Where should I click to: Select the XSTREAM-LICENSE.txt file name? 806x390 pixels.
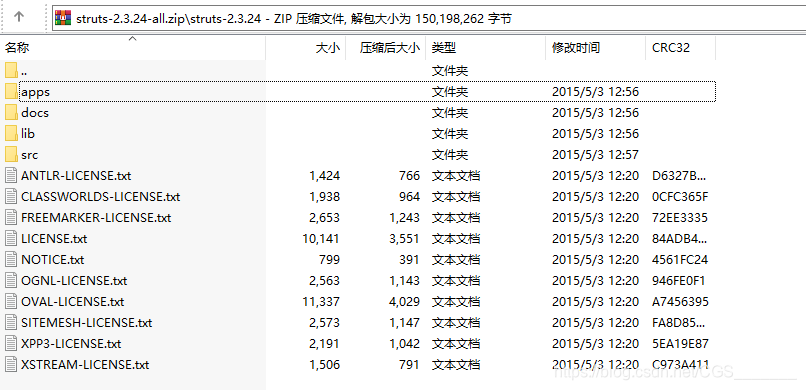(85, 365)
